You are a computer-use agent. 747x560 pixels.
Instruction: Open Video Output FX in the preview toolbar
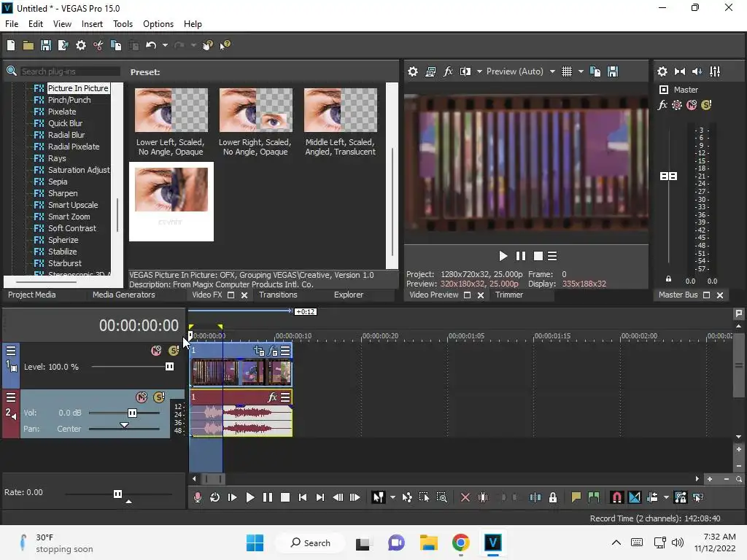click(x=448, y=71)
